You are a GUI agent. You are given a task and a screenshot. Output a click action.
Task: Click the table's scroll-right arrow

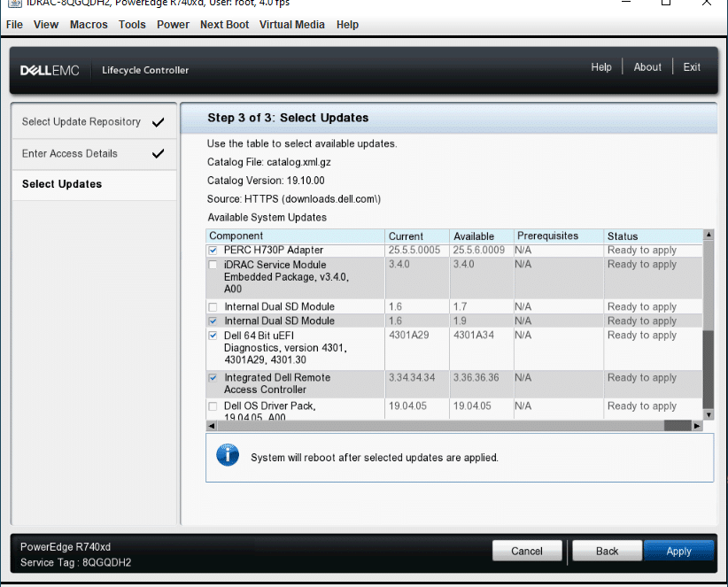tap(697, 426)
